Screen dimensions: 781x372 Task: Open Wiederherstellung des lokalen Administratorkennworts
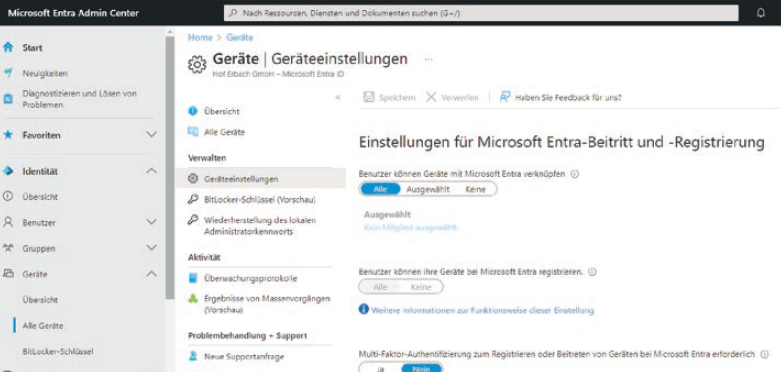click(260, 226)
